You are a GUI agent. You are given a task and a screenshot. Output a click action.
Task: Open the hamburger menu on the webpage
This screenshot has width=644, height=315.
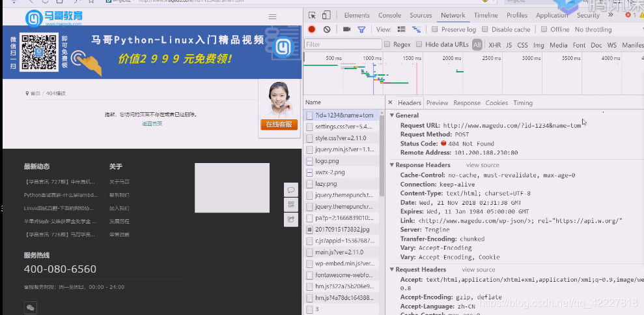point(272,17)
